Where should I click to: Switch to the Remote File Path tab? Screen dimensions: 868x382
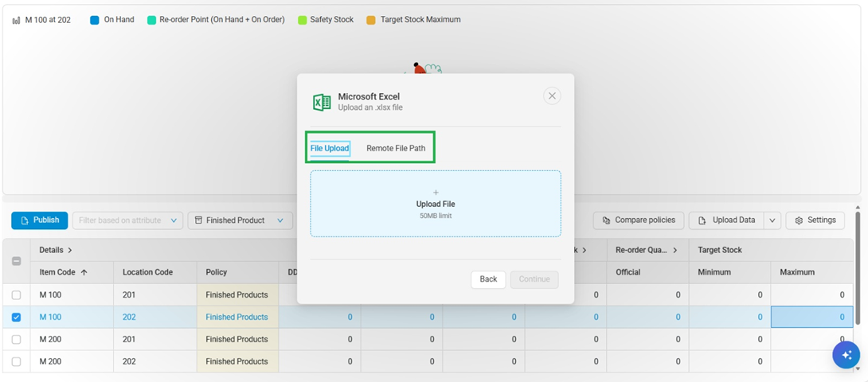(x=396, y=148)
